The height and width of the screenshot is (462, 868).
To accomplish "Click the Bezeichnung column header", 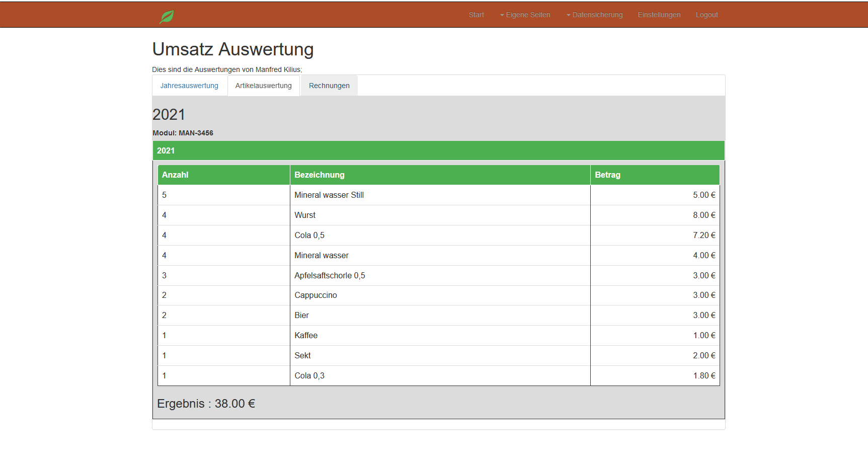I will pyautogui.click(x=320, y=175).
